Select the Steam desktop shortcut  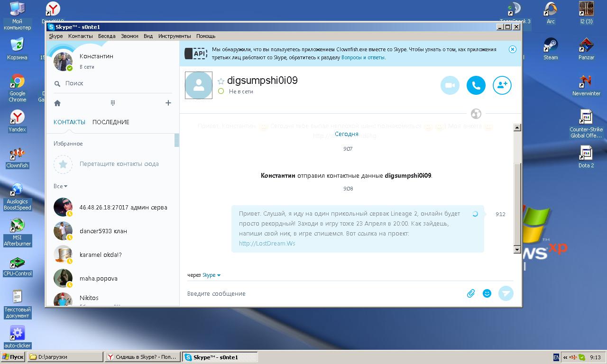[551, 49]
